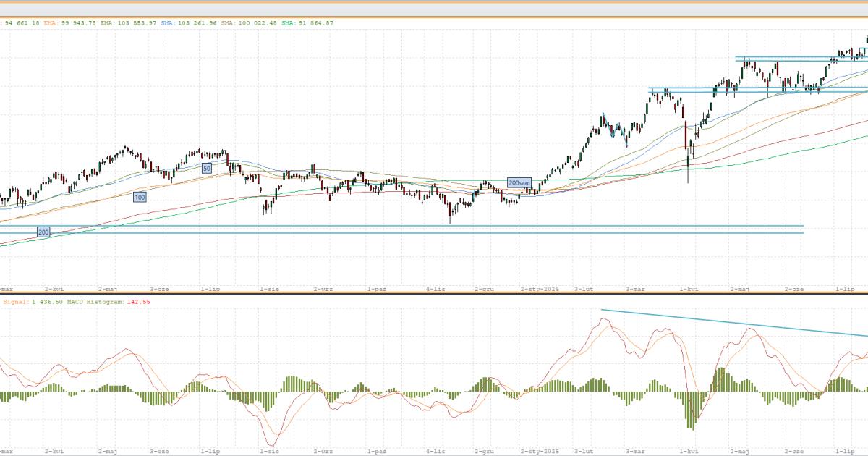Select the "200sam" annotation label

[519, 182]
